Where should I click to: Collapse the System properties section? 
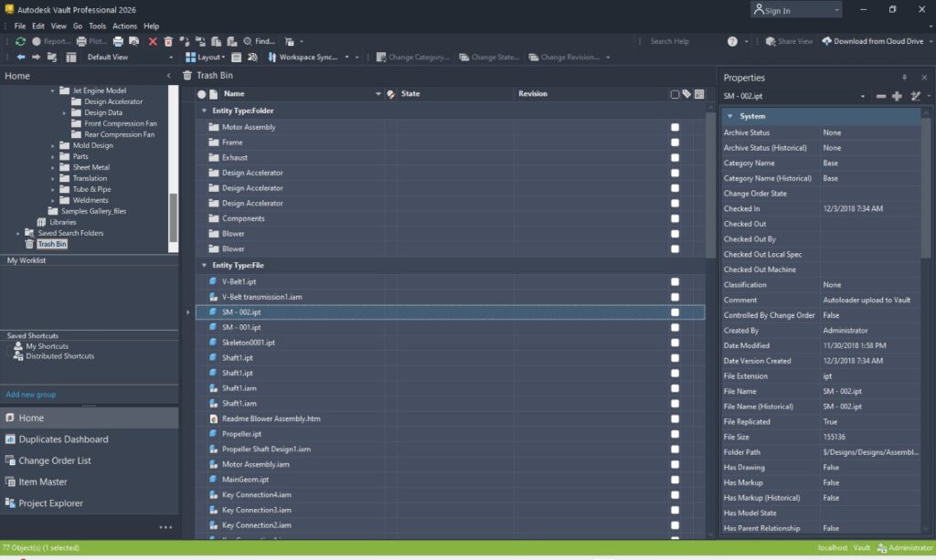(x=729, y=116)
